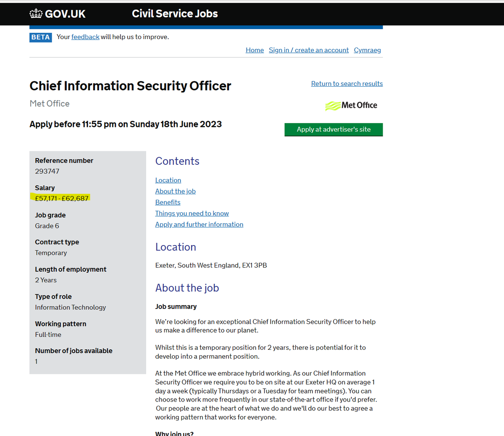Jump to Location section in contents

tap(168, 180)
